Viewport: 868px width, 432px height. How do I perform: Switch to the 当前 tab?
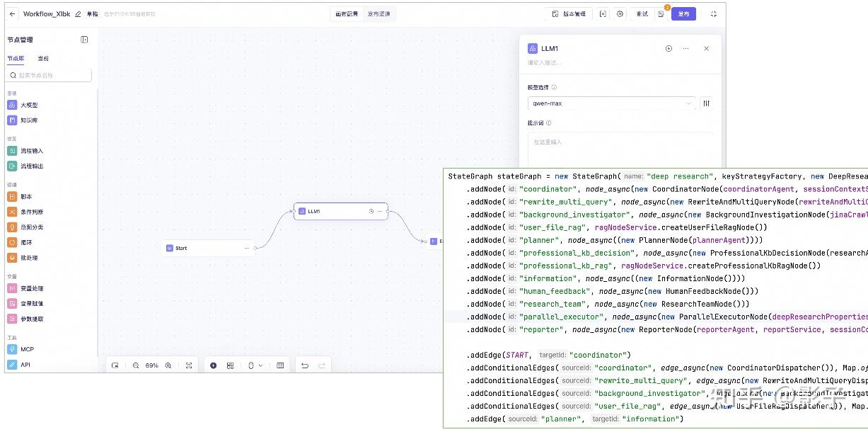point(43,58)
